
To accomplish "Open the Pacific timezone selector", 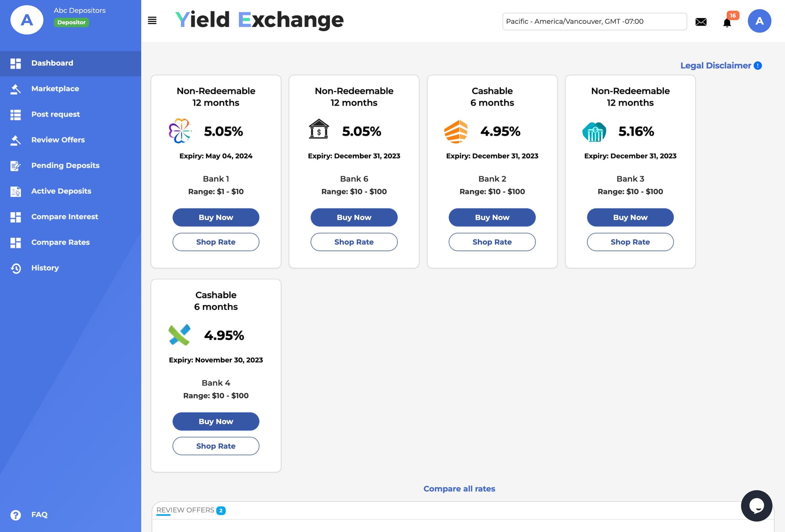I will point(594,21).
